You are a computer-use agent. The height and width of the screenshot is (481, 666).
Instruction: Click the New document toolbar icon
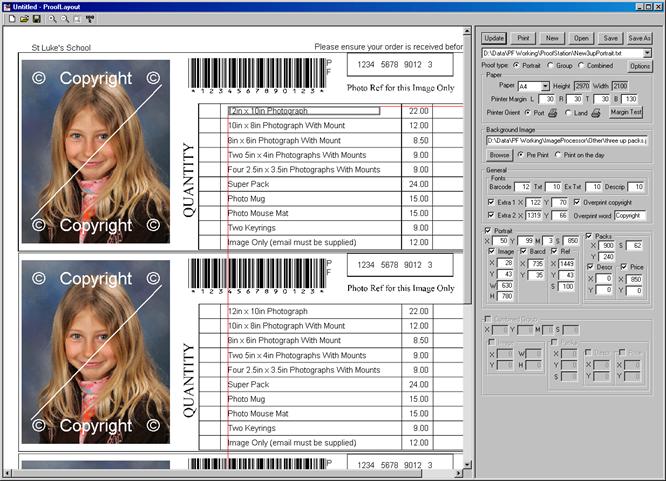point(10,20)
